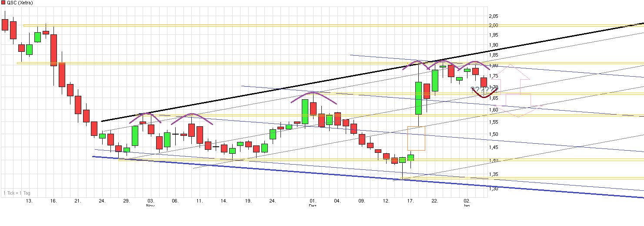Click the 14. date axis label
The image size is (644, 226).
(224, 201)
